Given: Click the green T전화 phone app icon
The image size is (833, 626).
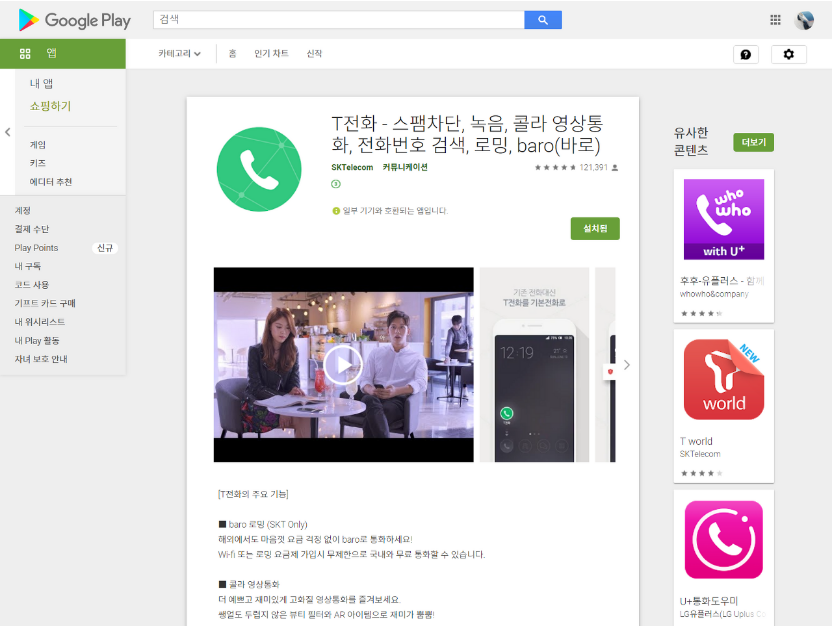Looking at the screenshot, I should [259, 169].
